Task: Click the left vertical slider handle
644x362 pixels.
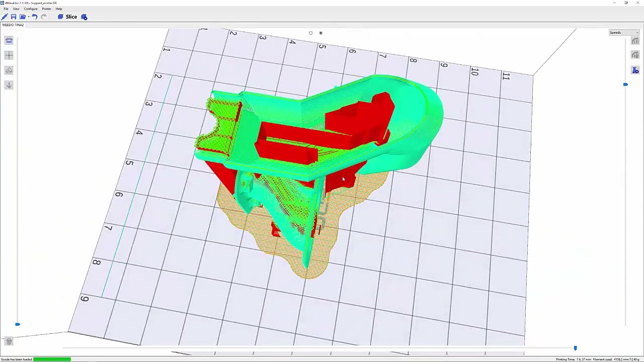Action: point(18,324)
